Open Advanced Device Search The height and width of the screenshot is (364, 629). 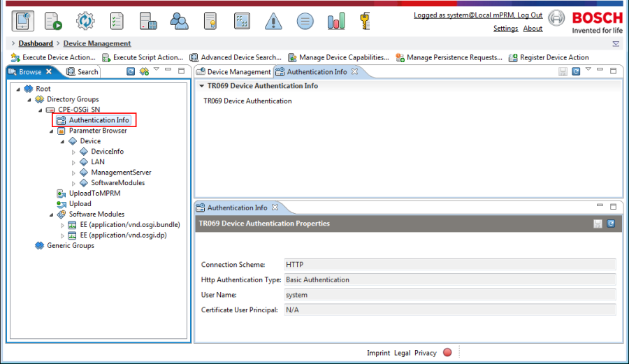click(x=236, y=57)
